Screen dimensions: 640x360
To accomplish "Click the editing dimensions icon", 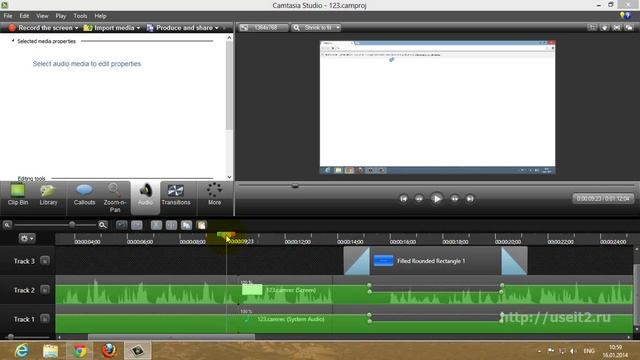I will pos(244,28).
